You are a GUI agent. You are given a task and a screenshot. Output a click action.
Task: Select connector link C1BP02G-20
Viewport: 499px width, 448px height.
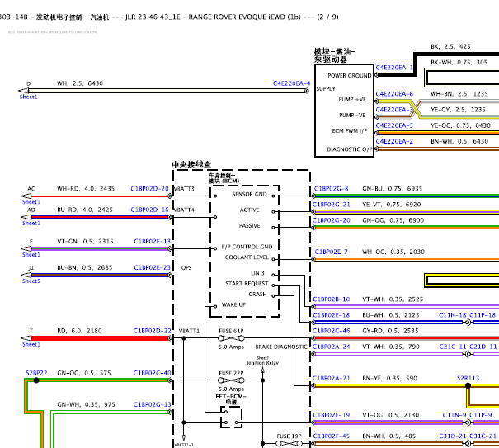(x=331, y=220)
